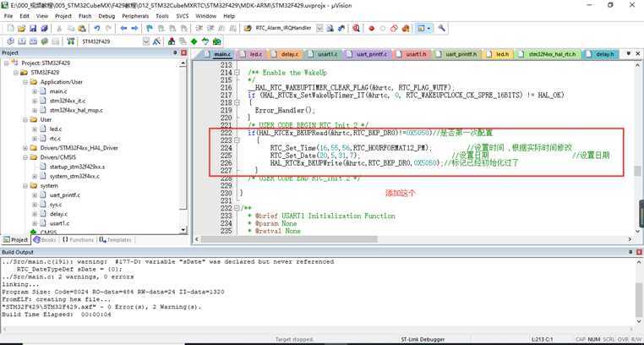Close the Build Output panel
The image size is (644, 345).
[x=637, y=252]
